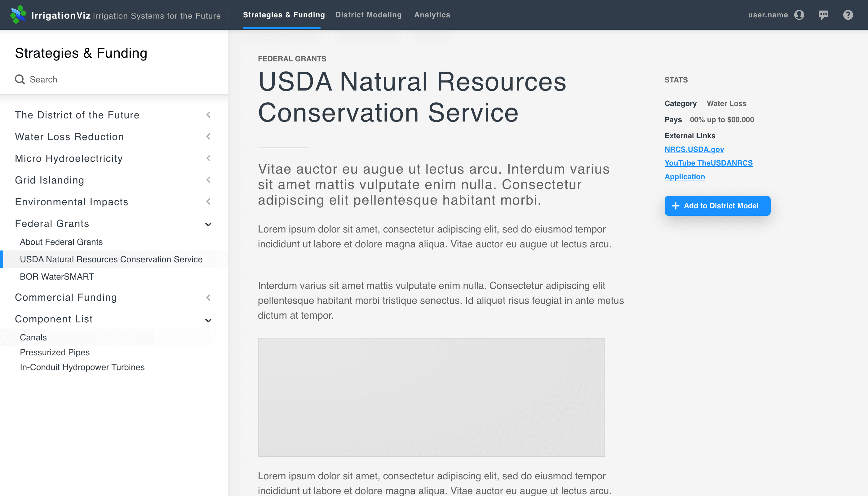Viewport: 868px width, 496px height.
Task: Click the sidebar Search field
Action: click(114, 79)
